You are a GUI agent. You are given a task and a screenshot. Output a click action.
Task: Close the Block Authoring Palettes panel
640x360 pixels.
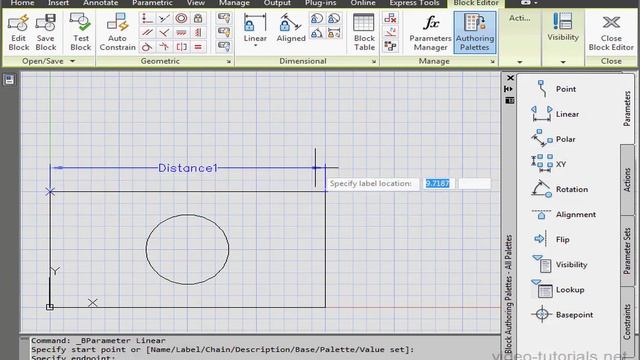[510, 78]
